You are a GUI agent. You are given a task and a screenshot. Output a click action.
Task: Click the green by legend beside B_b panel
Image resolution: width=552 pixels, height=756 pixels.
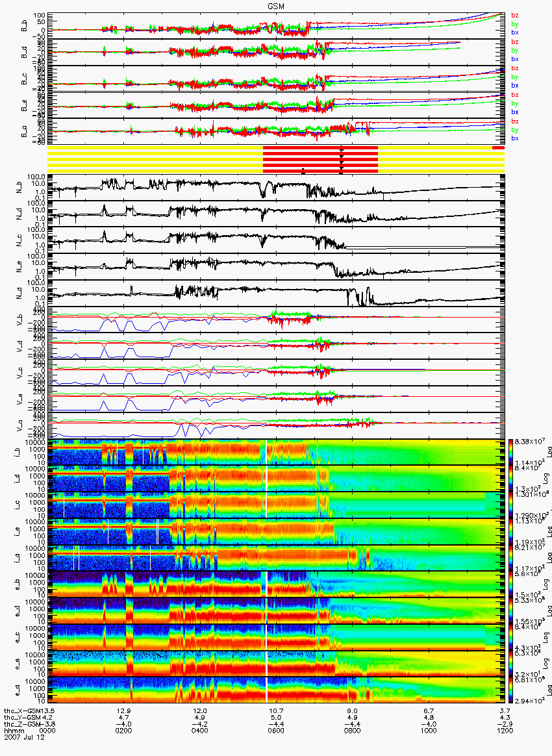point(514,24)
